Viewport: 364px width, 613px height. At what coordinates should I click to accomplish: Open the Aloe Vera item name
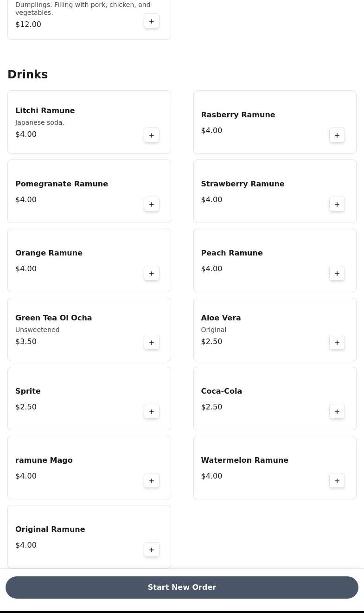pos(221,318)
